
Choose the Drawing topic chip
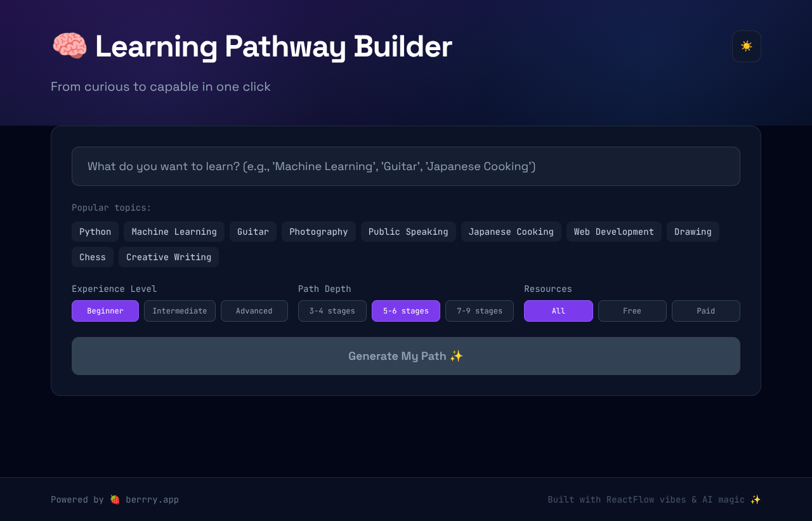(x=693, y=232)
